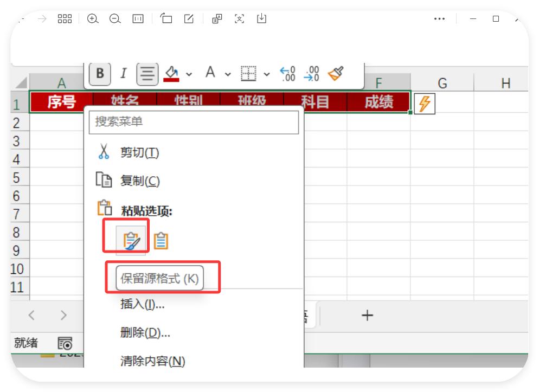539x392 pixels.
Task: Toggle Italic in the mini toolbar
Action: click(x=124, y=73)
